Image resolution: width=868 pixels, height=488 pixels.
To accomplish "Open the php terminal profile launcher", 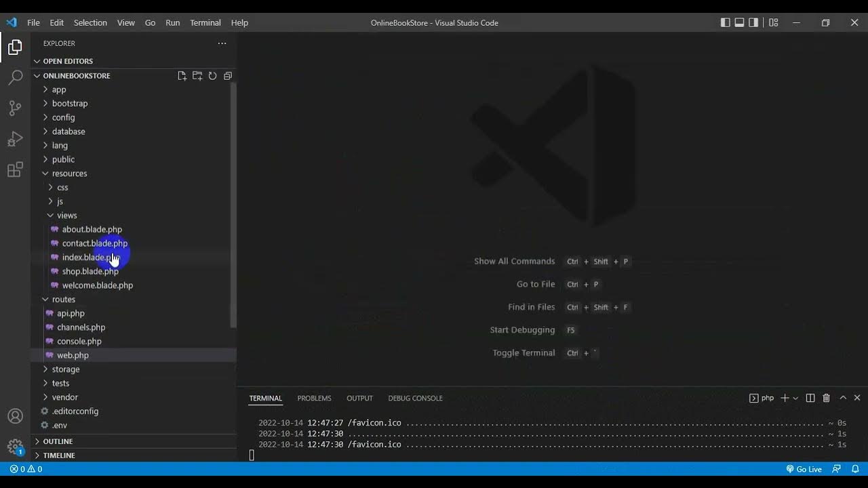I will (762, 398).
